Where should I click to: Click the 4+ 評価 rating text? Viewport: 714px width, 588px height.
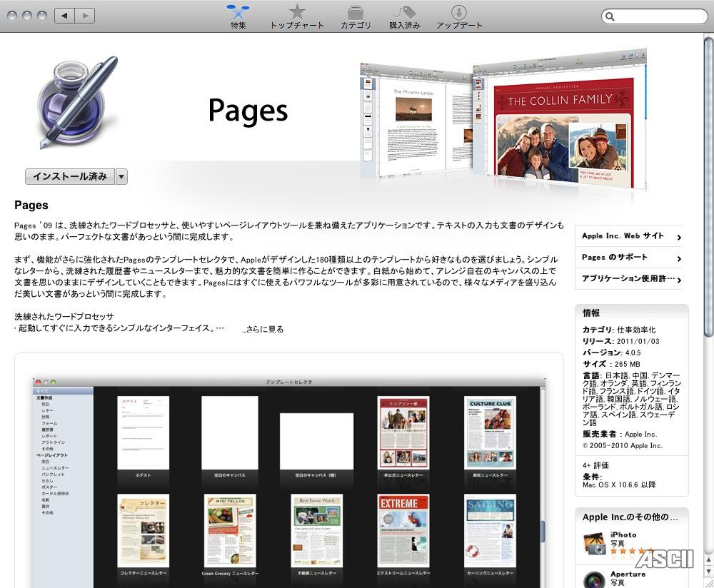click(x=595, y=465)
